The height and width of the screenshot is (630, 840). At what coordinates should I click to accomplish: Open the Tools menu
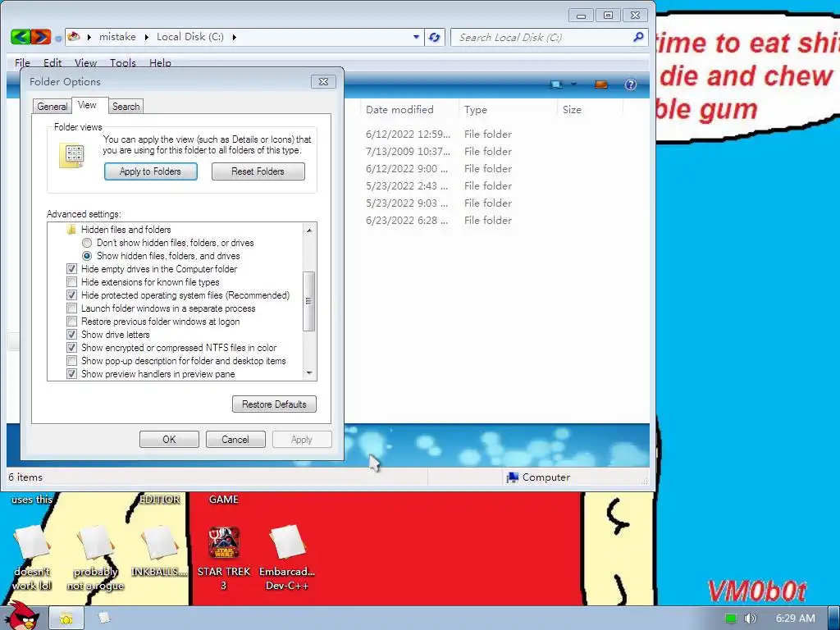point(123,62)
